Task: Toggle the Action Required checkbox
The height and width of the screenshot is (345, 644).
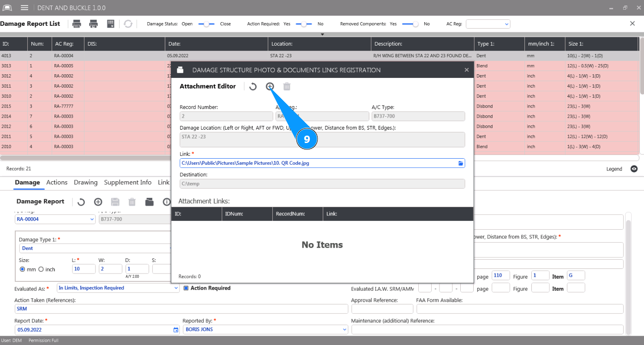Action: pyautogui.click(x=186, y=288)
